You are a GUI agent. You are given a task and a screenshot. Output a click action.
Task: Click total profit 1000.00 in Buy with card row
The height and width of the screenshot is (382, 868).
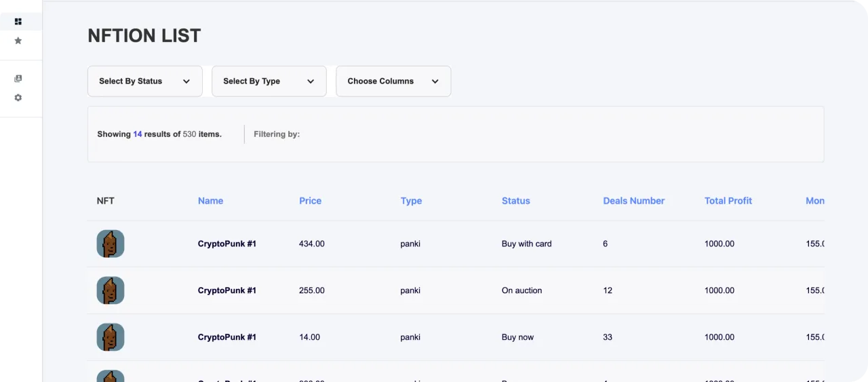click(719, 244)
